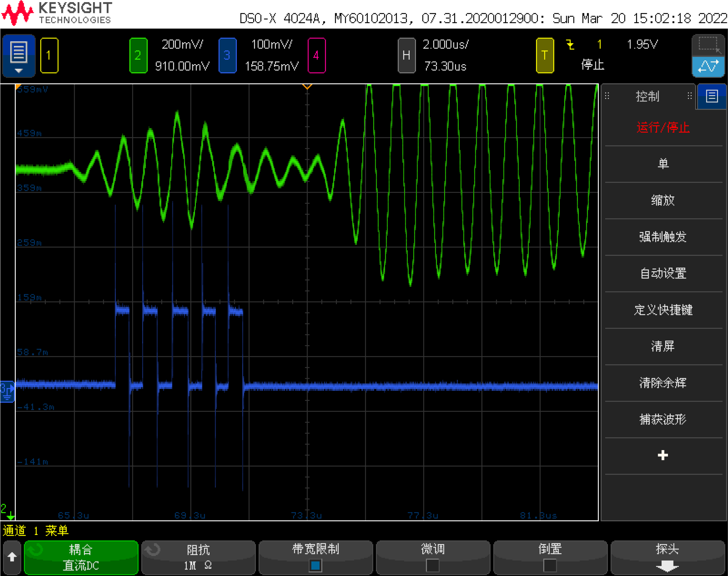Image resolution: width=728 pixels, height=576 pixels.
Task: Open the main menu dropdown top left
Action: (18, 55)
